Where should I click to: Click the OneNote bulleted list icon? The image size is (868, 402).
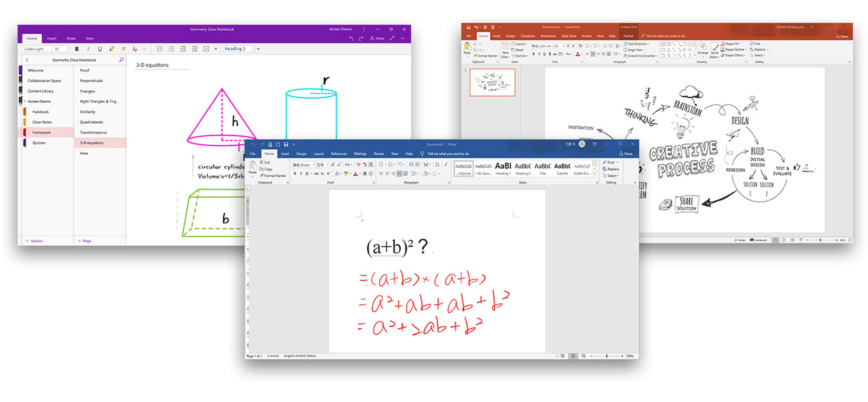(160, 49)
